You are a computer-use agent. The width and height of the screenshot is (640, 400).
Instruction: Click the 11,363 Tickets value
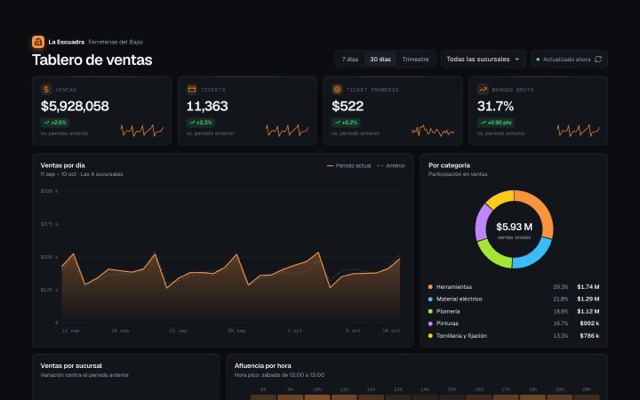207,106
